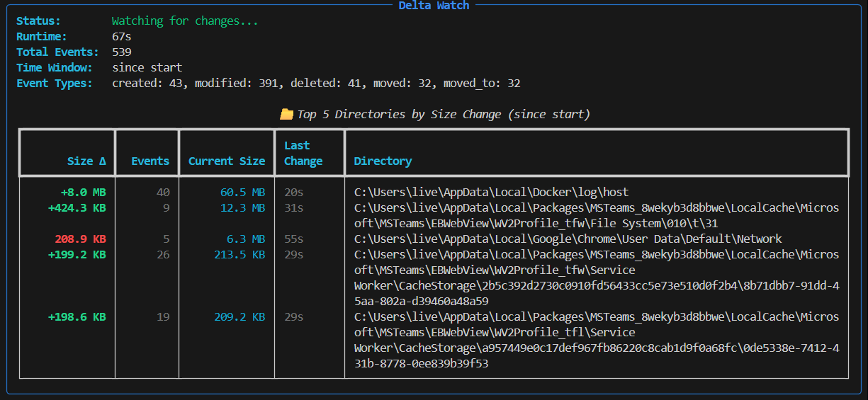868x400 pixels.
Task: Click the Watching for changes status text
Action: tap(185, 21)
